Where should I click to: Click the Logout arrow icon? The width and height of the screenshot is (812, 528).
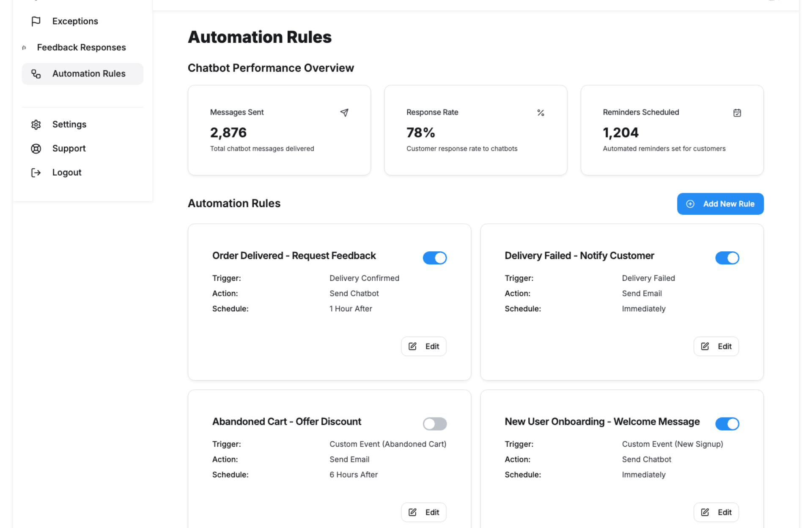click(36, 173)
